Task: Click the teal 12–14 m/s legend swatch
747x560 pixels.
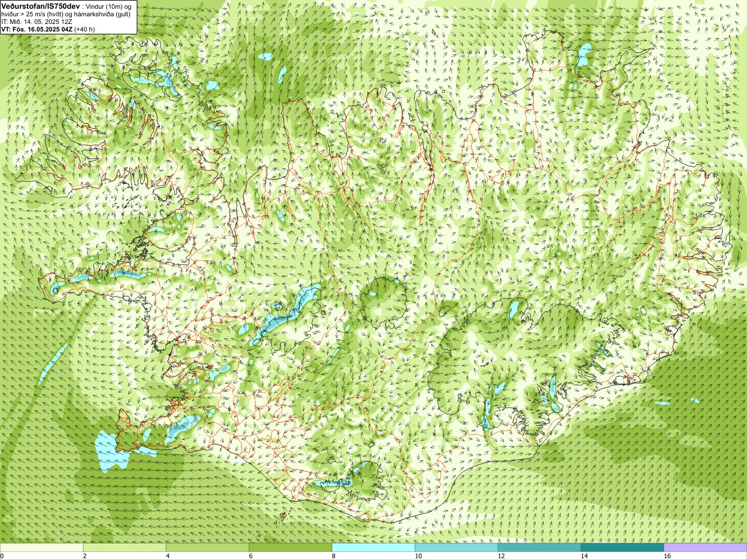Action: 539,548
